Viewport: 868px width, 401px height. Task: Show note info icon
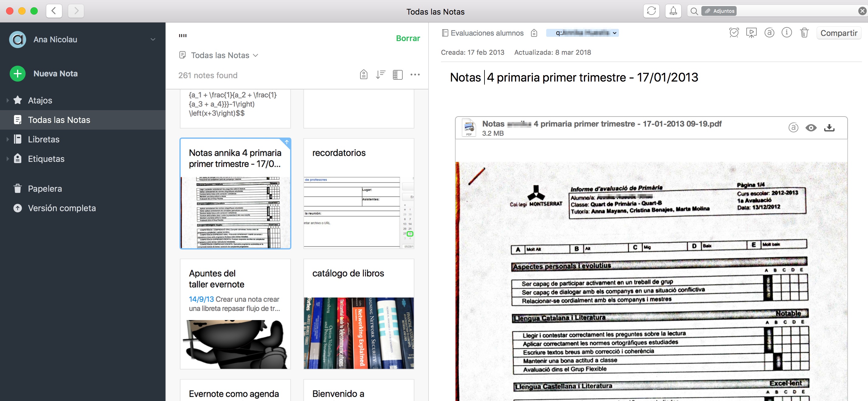coord(786,33)
